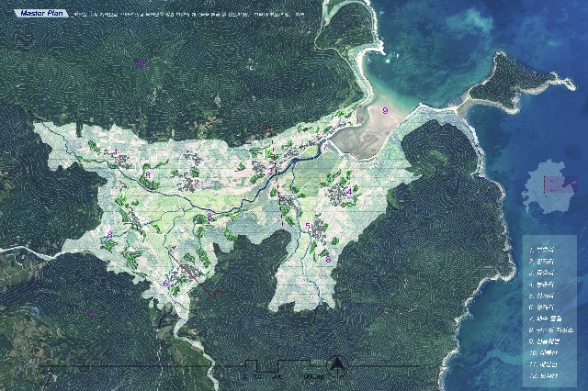Click map marker number 3

point(269,171)
